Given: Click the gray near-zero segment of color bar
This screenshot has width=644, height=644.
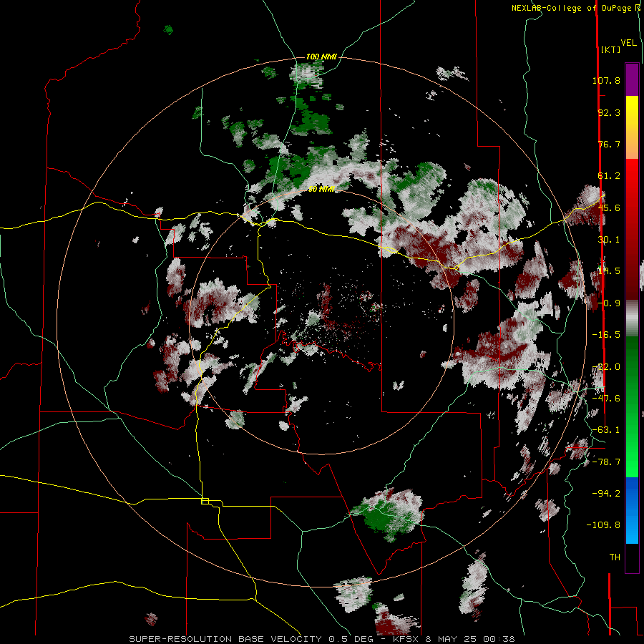Looking at the screenshot, I should point(632,318).
